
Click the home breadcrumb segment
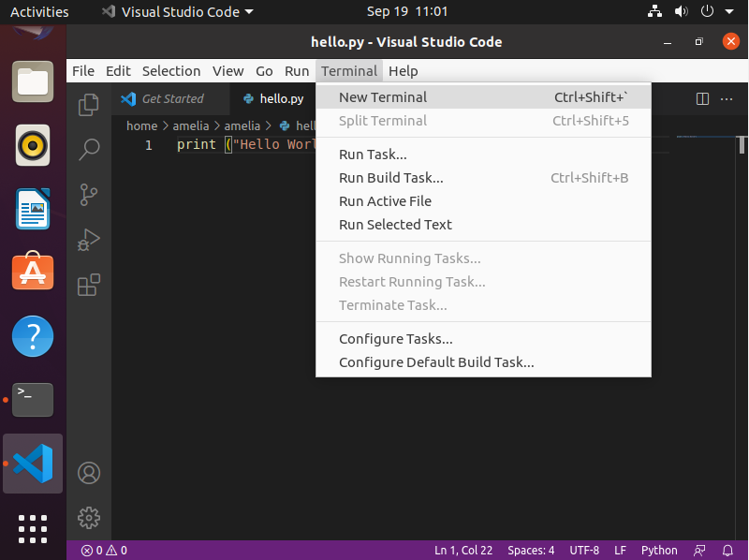pyautogui.click(x=141, y=125)
